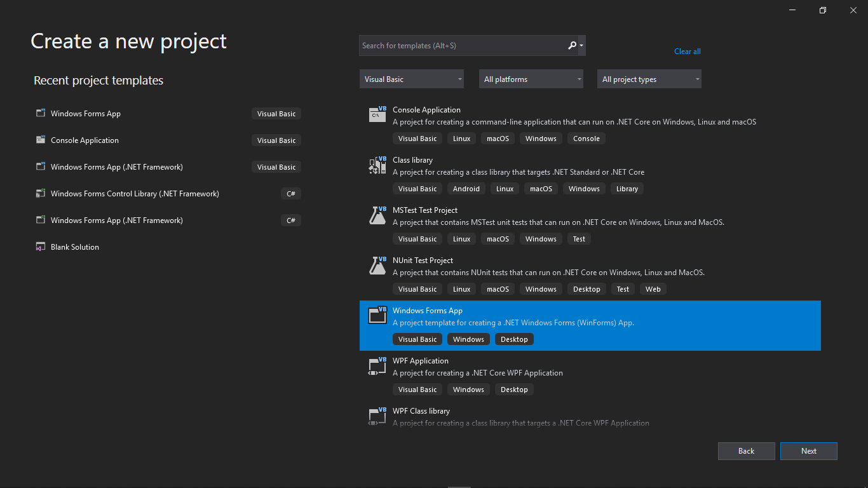Choose recent template Windows Forms Control Library (.NET Framework)

tap(135, 194)
